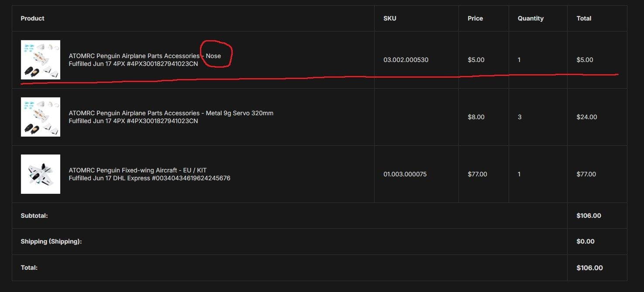Select SKU 03.002.000530
This screenshot has height=292, width=644.
click(x=406, y=60)
